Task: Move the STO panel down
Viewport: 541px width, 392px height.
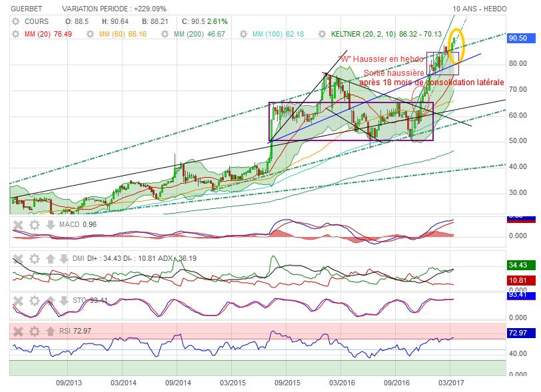Action: tap(63, 301)
